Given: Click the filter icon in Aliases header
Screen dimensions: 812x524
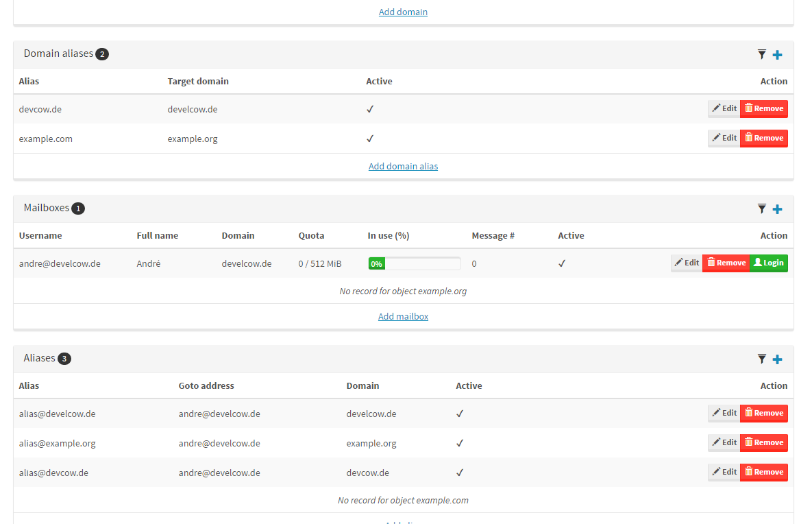Looking at the screenshot, I should click(761, 359).
